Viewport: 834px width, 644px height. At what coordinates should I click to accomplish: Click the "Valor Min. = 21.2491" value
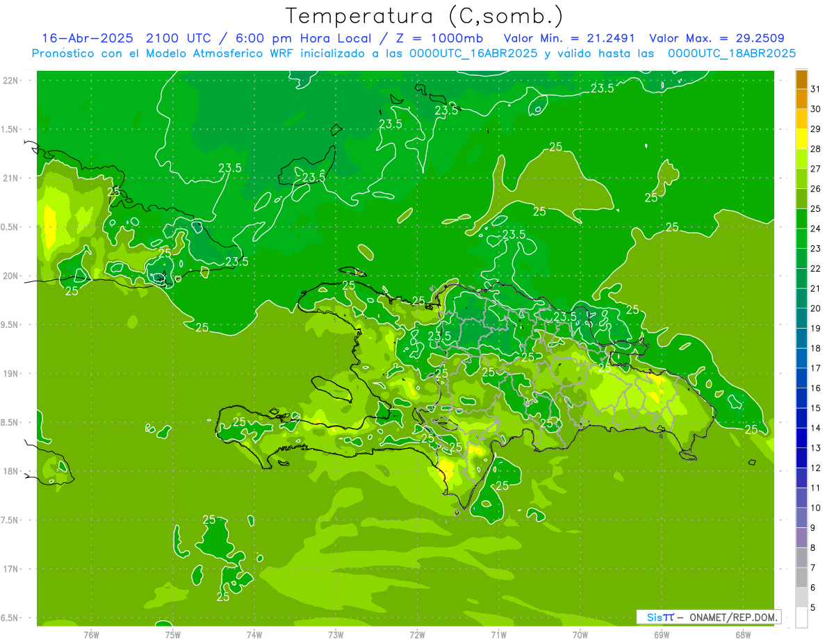[x=569, y=38]
